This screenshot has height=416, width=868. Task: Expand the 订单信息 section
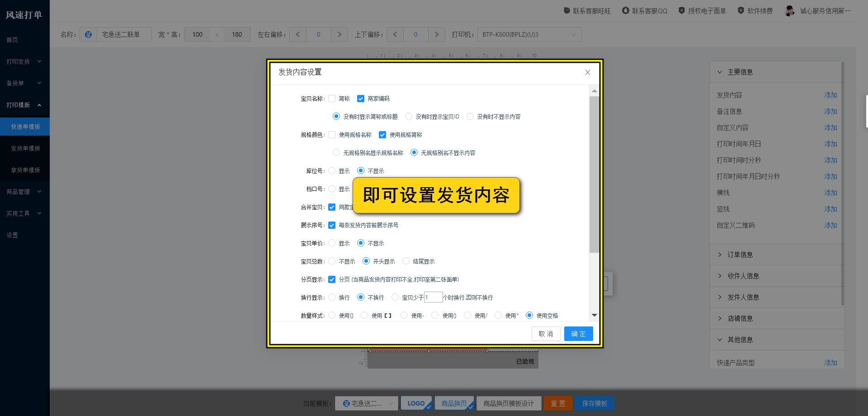point(740,255)
